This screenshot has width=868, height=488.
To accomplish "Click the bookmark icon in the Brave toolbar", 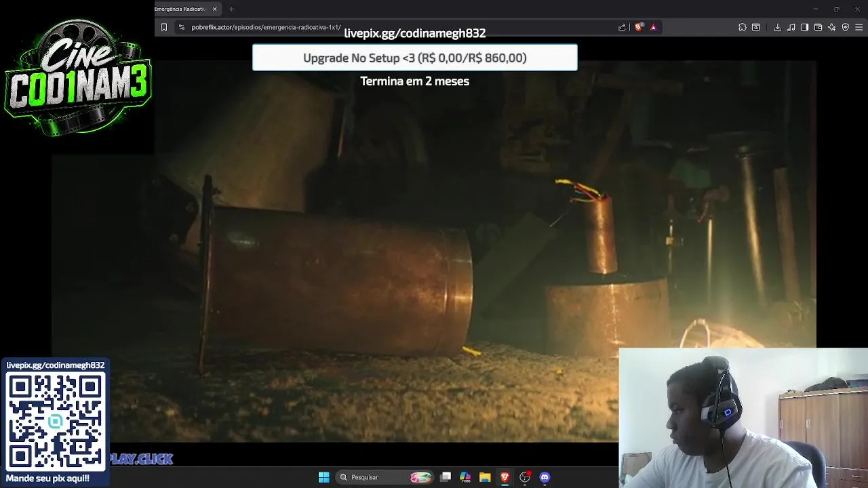I will click(x=163, y=27).
